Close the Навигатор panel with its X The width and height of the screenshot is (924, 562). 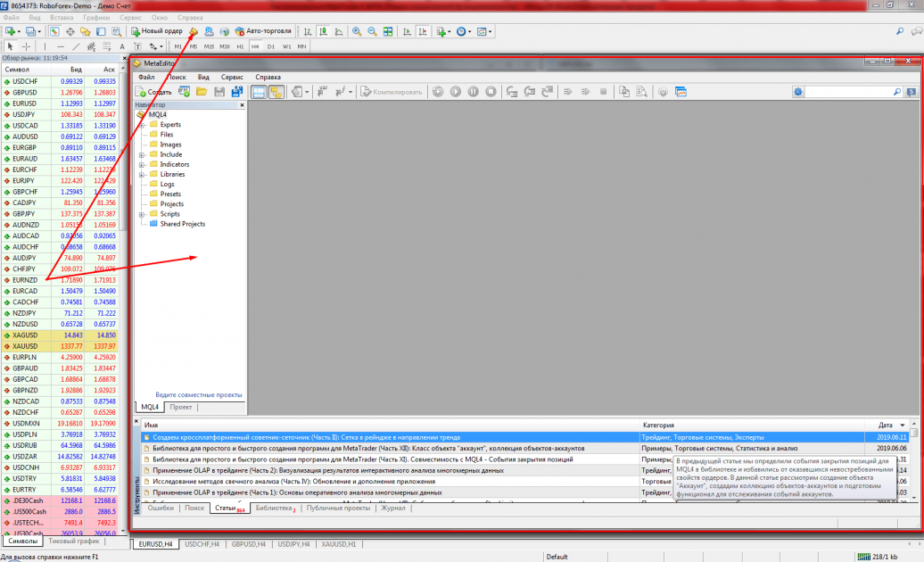coord(242,105)
